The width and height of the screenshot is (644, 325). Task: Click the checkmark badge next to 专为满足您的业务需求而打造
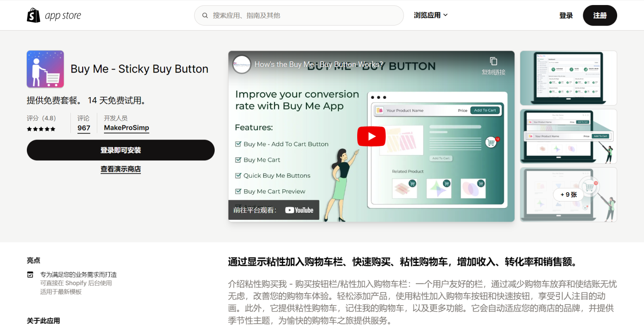(x=30, y=274)
